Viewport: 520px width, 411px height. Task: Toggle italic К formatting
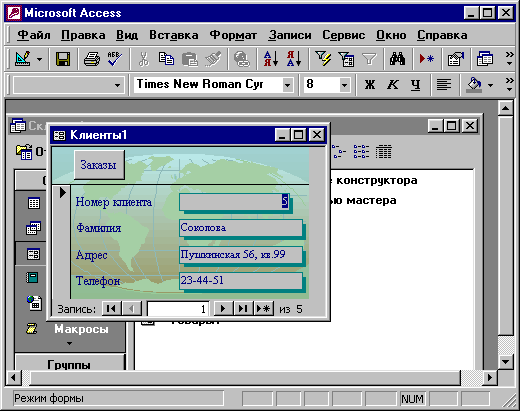393,85
